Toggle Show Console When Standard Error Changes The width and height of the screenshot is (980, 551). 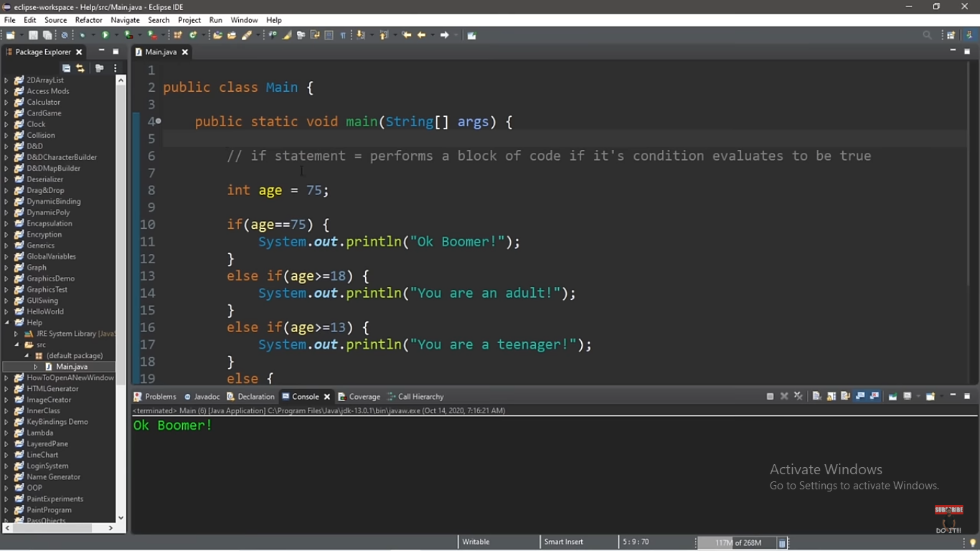pos(875,396)
